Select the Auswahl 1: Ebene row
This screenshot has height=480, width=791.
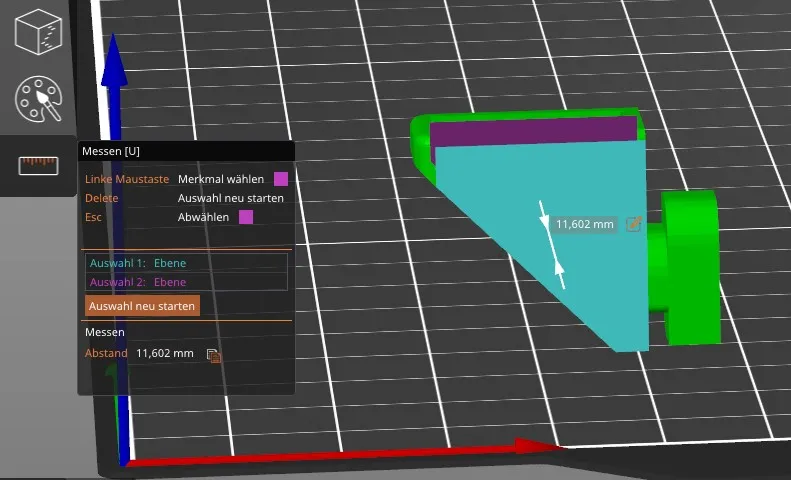coord(186,263)
